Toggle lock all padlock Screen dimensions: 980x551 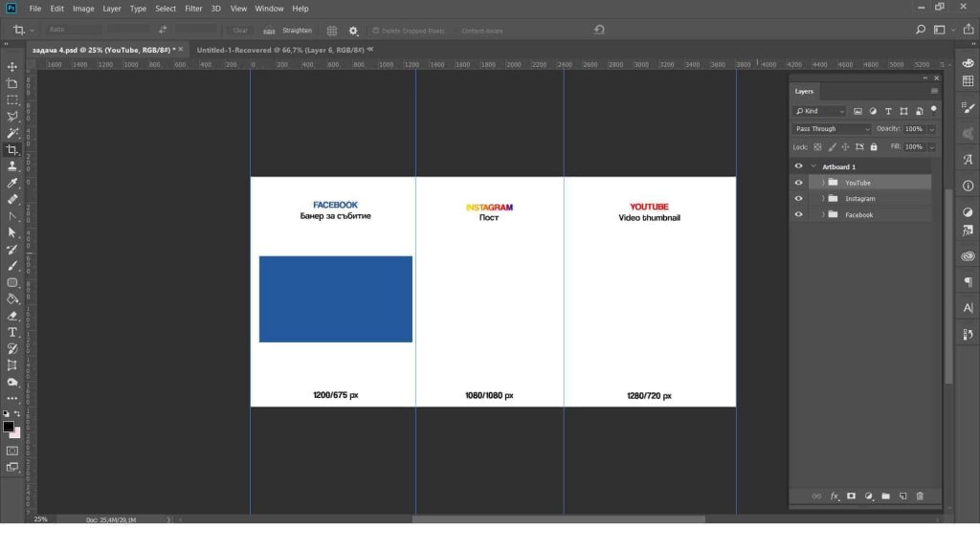point(874,147)
